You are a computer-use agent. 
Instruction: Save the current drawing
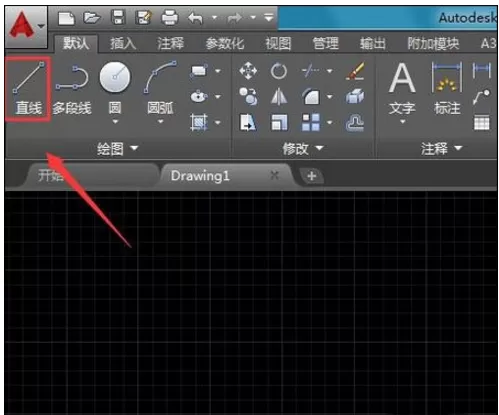[x=118, y=17]
